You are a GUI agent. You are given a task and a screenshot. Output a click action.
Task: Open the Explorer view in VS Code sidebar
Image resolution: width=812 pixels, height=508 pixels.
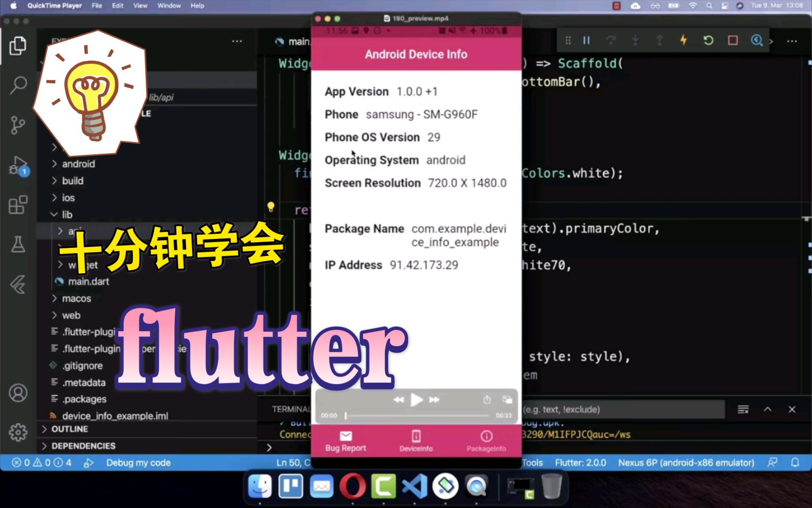pyautogui.click(x=18, y=46)
